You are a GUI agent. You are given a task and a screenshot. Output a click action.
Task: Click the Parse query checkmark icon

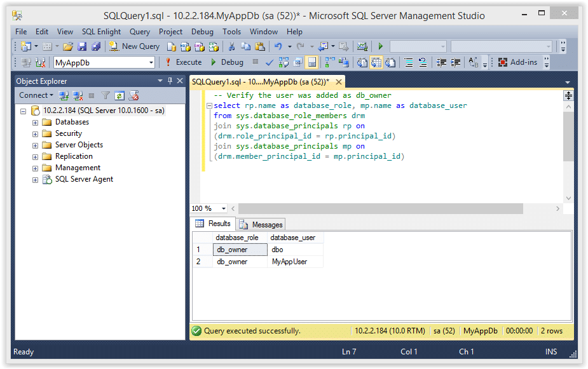coord(270,63)
